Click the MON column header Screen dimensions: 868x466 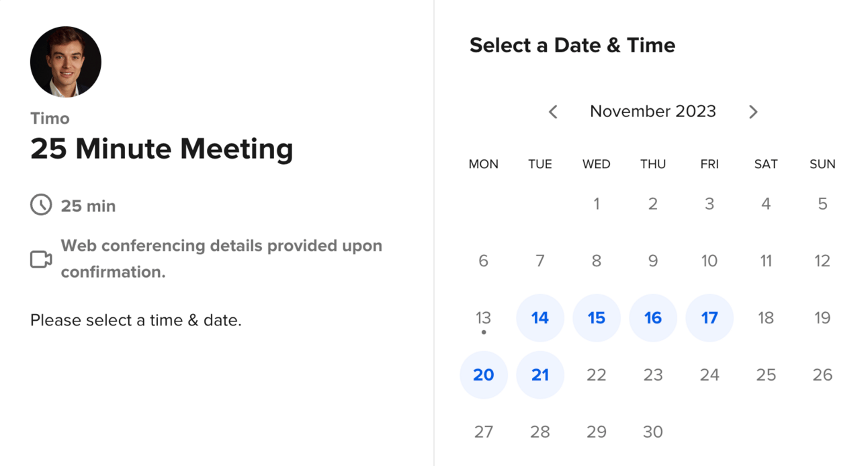tap(484, 164)
